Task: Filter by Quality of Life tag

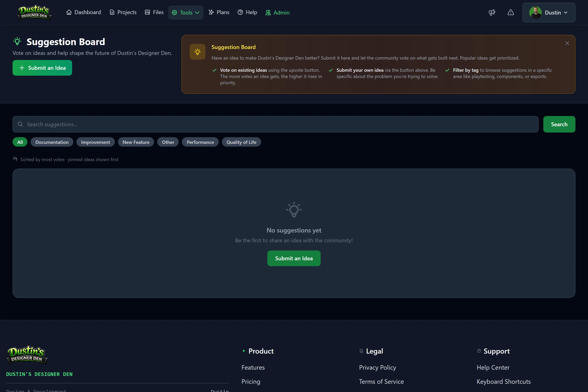Action: [241, 142]
